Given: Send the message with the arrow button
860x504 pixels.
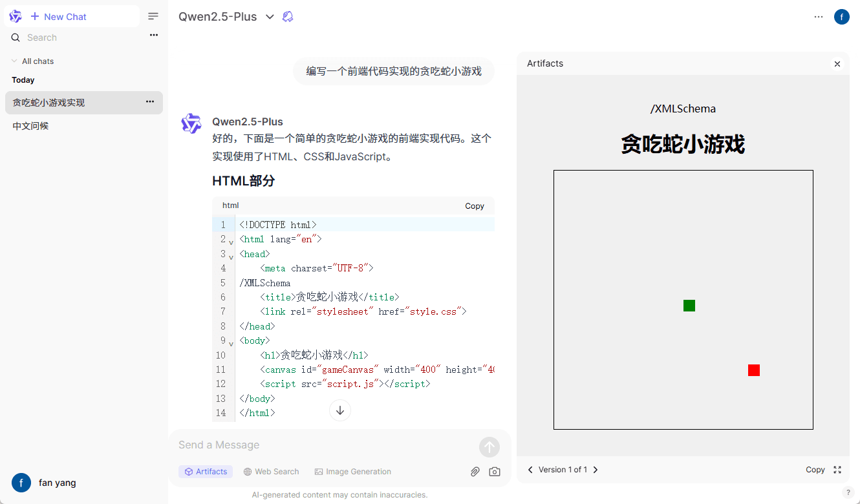Looking at the screenshot, I should (489, 447).
